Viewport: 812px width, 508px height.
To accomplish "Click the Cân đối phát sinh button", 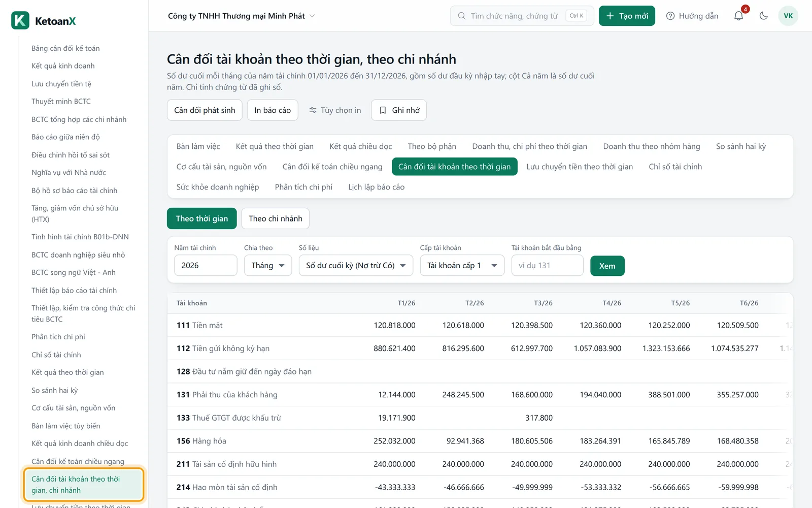I will 205,110.
